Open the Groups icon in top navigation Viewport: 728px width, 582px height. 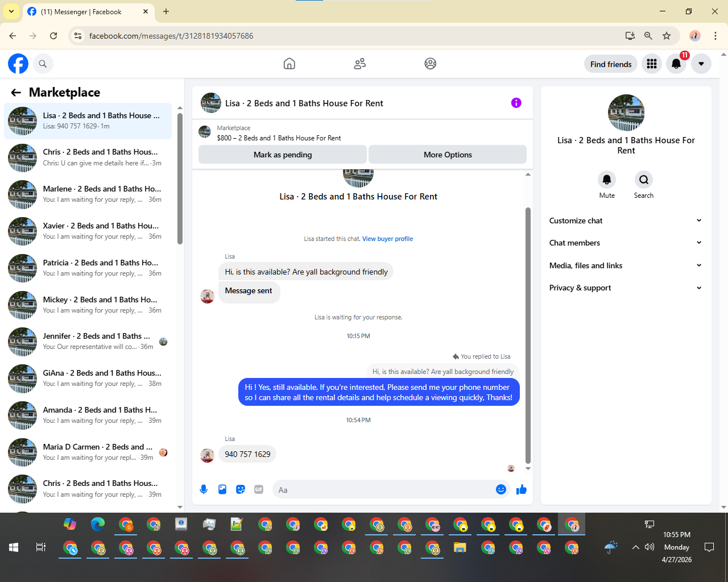coord(431,64)
